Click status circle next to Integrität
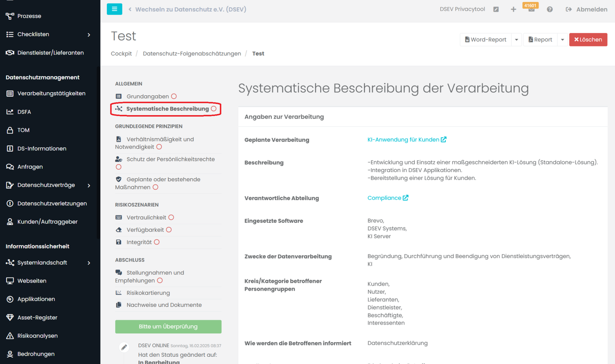615x364 pixels. click(157, 242)
